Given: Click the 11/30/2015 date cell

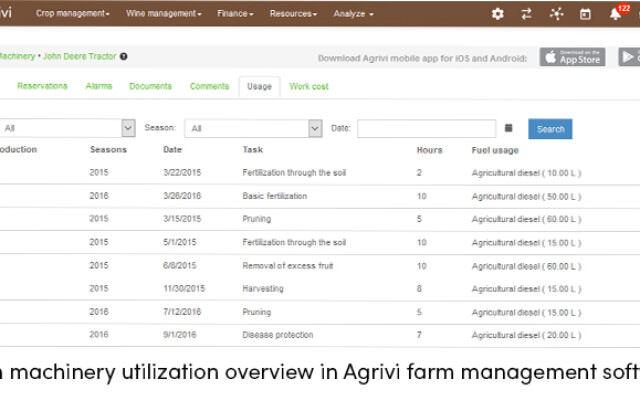Looking at the screenshot, I should coord(184,289).
